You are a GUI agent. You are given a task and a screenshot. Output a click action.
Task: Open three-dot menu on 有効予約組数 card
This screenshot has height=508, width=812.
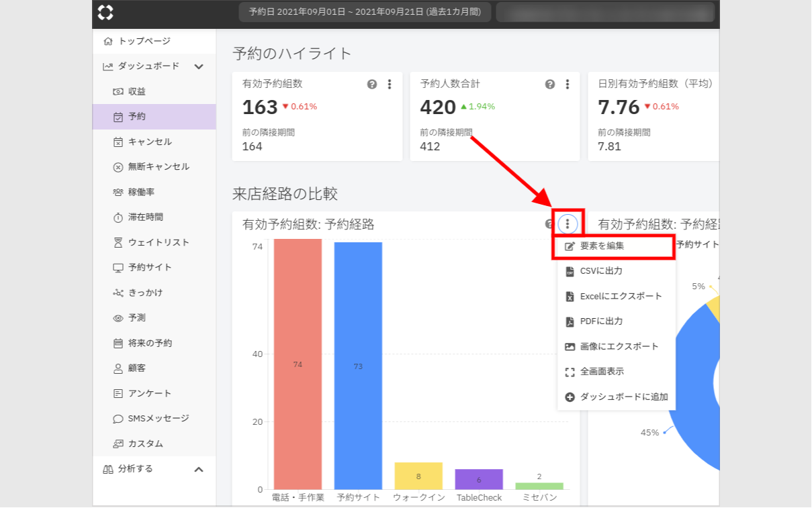pyautogui.click(x=390, y=85)
